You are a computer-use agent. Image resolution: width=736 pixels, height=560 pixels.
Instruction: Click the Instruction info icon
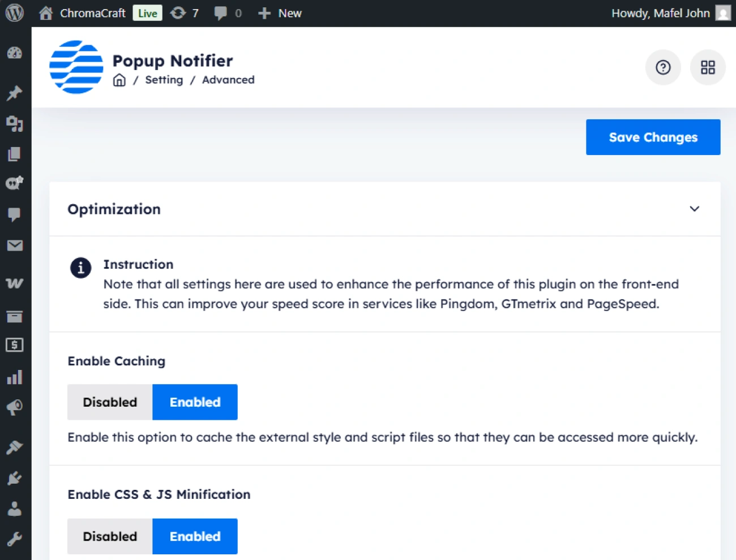(80, 268)
